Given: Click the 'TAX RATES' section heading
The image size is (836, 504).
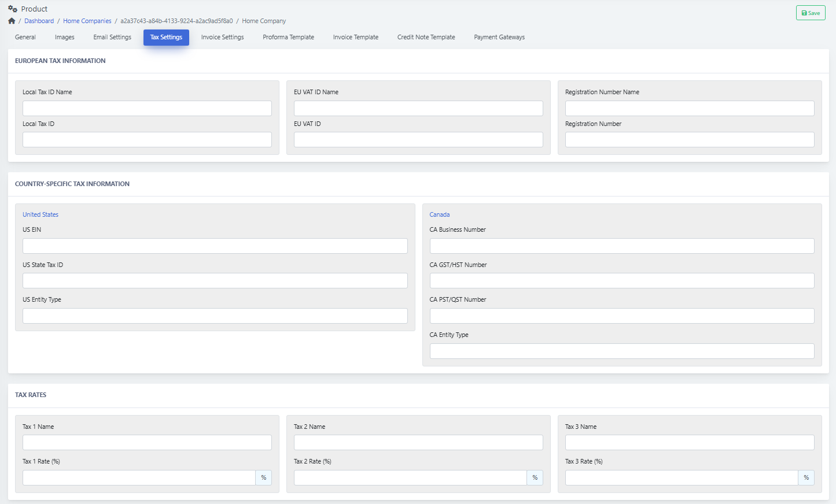Looking at the screenshot, I should click(x=31, y=395).
